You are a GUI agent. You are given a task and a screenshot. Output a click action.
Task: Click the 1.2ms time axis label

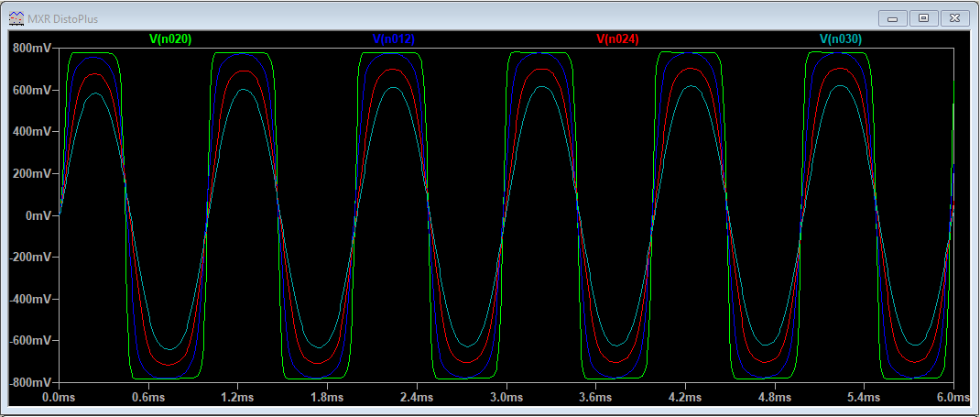(x=237, y=397)
